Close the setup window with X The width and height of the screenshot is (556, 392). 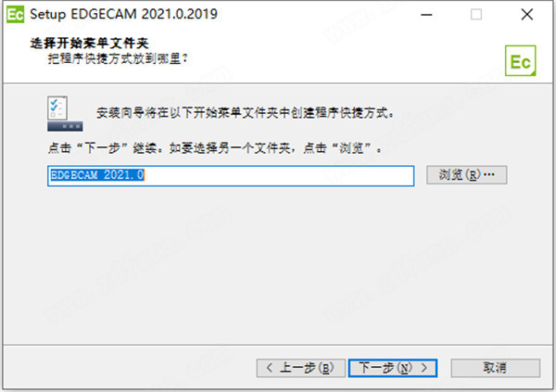(527, 15)
